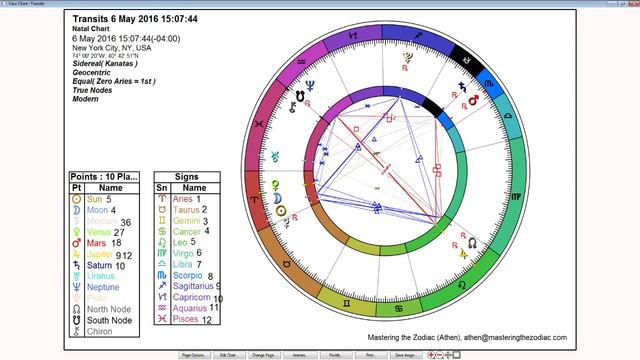Screen dimensions: 640x360
Task: Start the Animate function
Action: click(300, 356)
